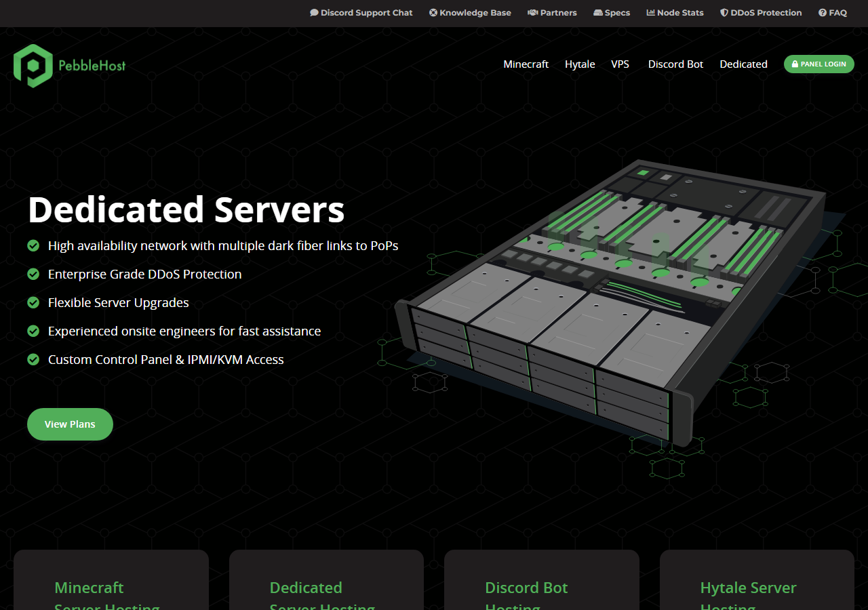
Task: Click the FAQ question mark icon
Action: 823,13
